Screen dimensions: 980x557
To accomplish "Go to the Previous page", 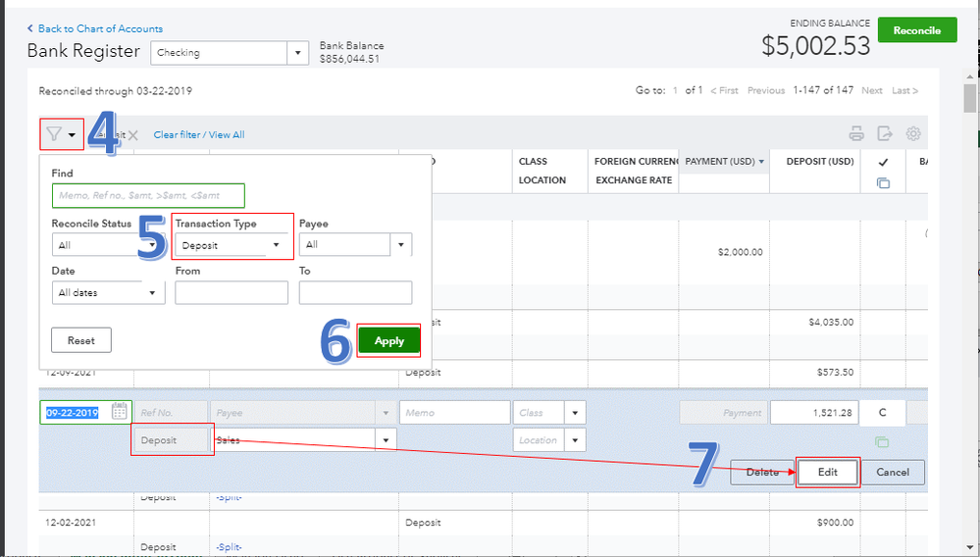I will point(765,90).
